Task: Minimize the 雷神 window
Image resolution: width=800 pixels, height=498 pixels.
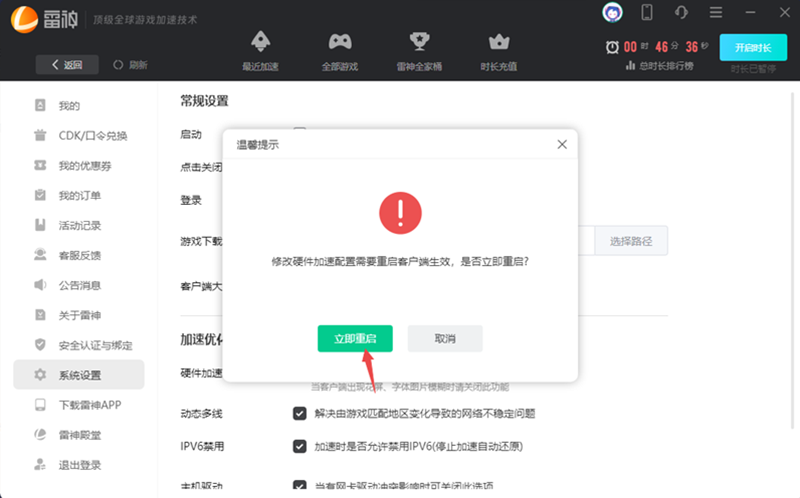Action: (750, 12)
